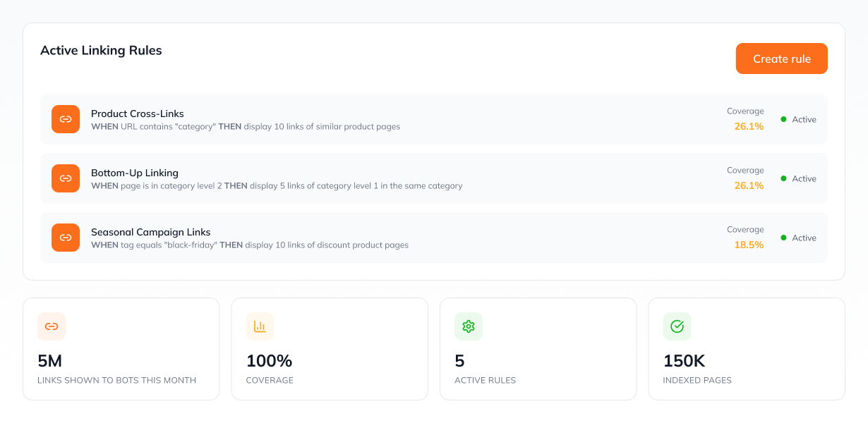Expand the Bottom-Up Linking rule details

tap(434, 178)
